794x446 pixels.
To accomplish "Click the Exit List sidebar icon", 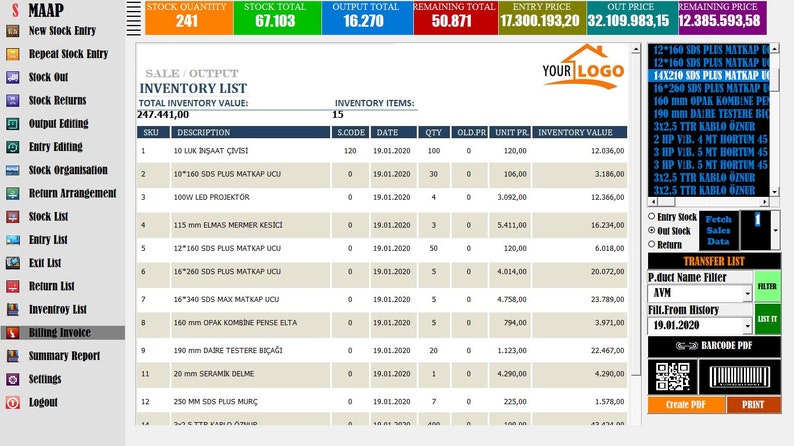I will [13, 263].
